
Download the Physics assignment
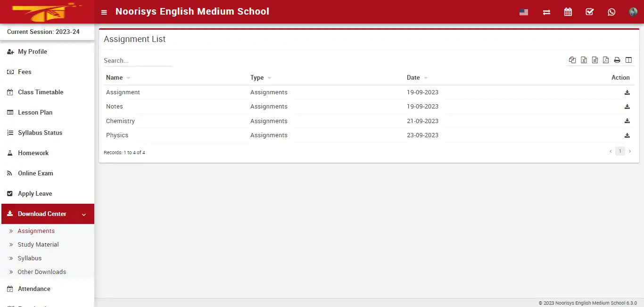(x=627, y=135)
